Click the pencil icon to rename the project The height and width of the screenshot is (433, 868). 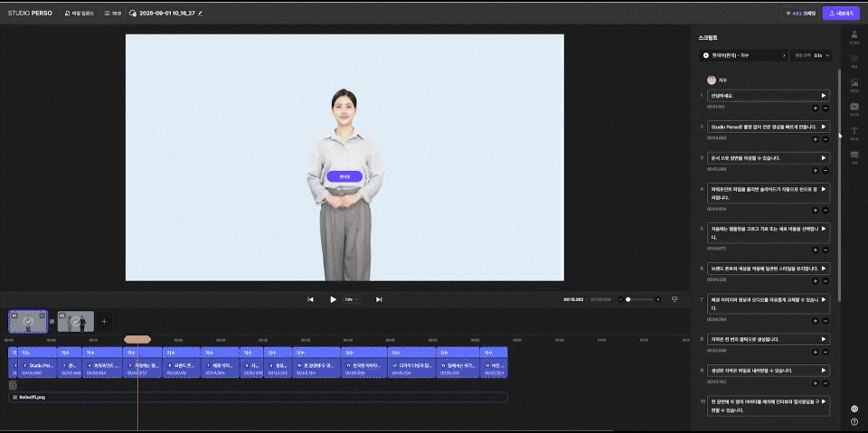pyautogui.click(x=201, y=14)
